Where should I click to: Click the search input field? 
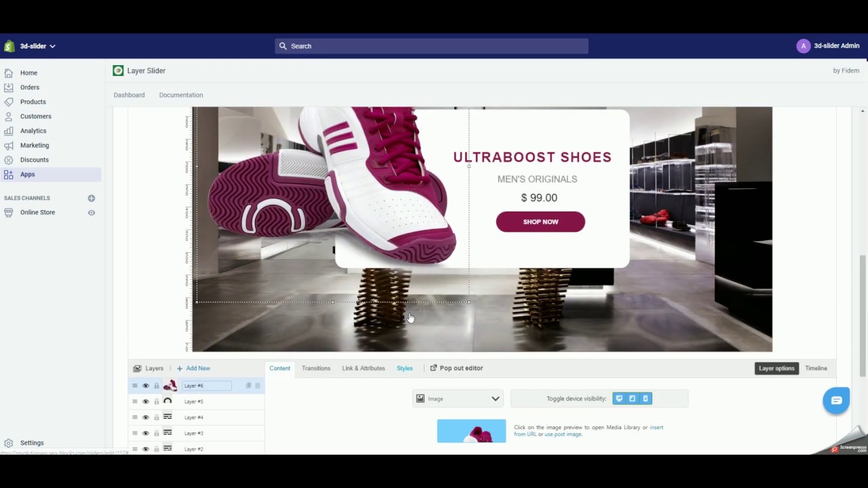tap(432, 46)
